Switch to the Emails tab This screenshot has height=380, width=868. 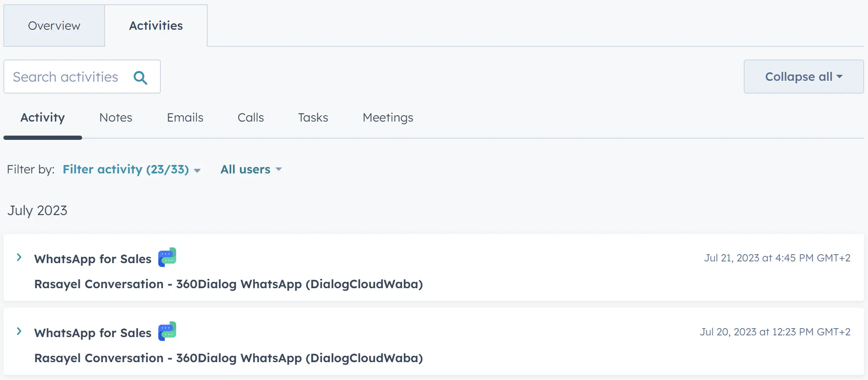click(185, 117)
